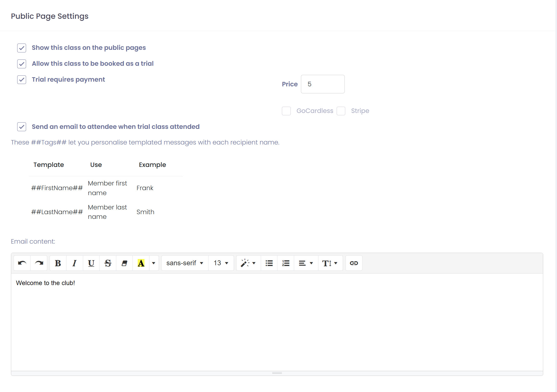Viewport: 557px width, 392px height.
Task: Click the redo arrow in editor toolbar
Action: point(39,263)
